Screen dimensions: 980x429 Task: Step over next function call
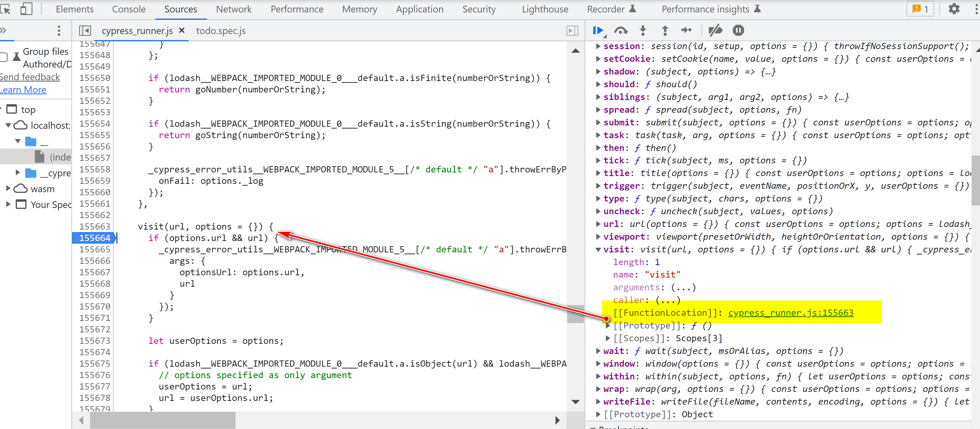pos(621,30)
